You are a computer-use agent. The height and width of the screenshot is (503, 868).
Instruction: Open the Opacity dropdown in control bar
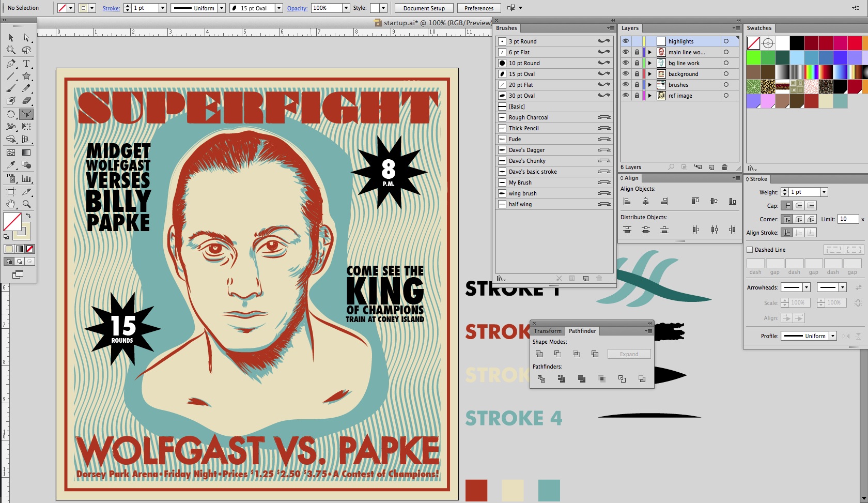346,8
